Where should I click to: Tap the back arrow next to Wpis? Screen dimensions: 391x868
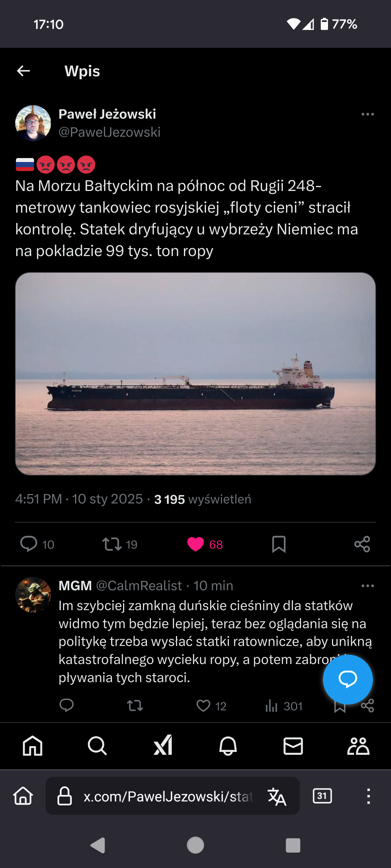24,71
